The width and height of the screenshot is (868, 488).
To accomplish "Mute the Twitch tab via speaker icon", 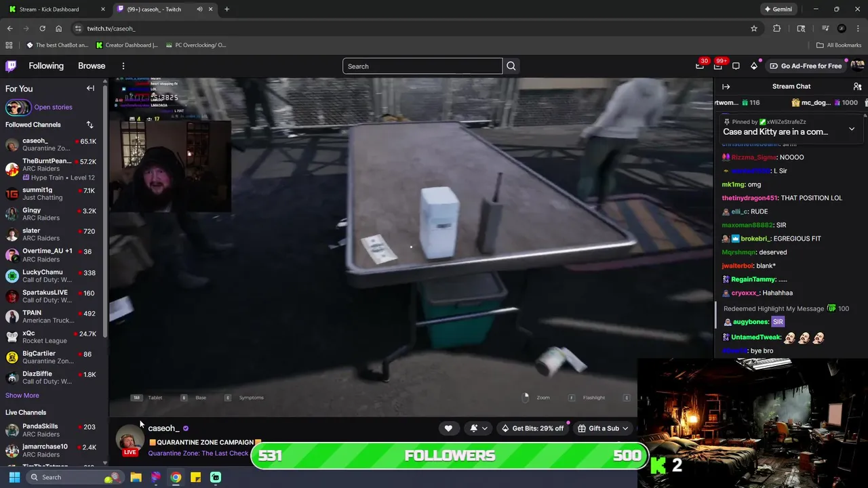I will tap(199, 9).
